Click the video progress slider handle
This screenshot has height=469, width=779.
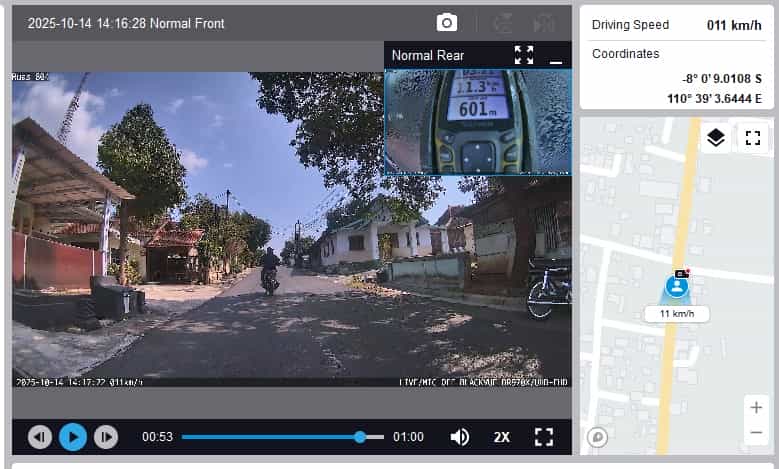tap(360, 437)
